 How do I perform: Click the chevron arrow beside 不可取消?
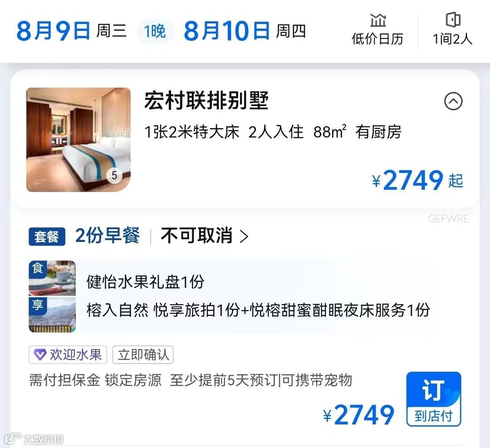(244, 236)
